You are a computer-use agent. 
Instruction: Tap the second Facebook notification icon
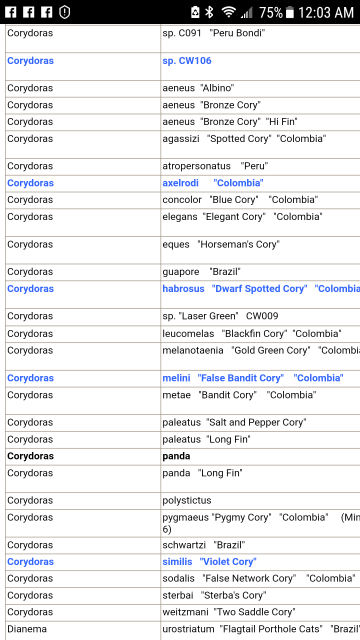tap(29, 12)
